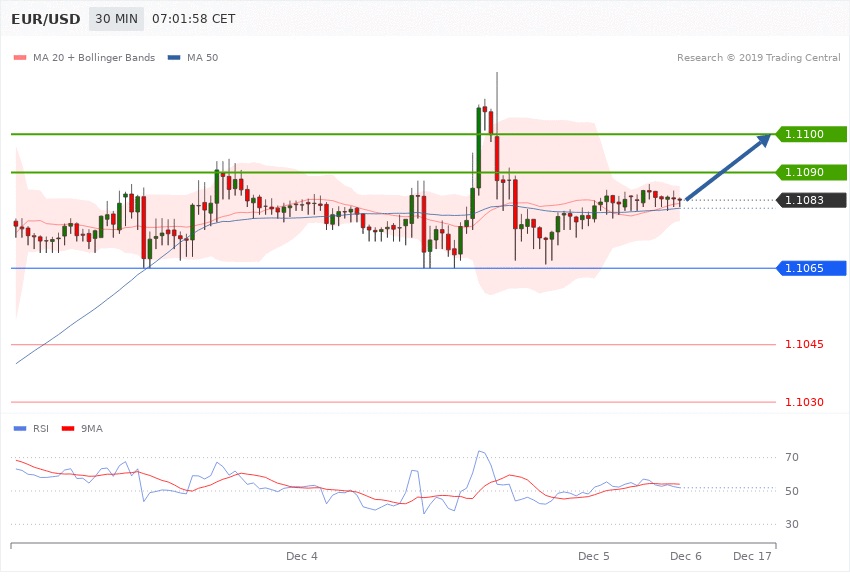This screenshot has height=576, width=850.
Task: Click the 1.1090 green resistance label
Action: point(811,173)
